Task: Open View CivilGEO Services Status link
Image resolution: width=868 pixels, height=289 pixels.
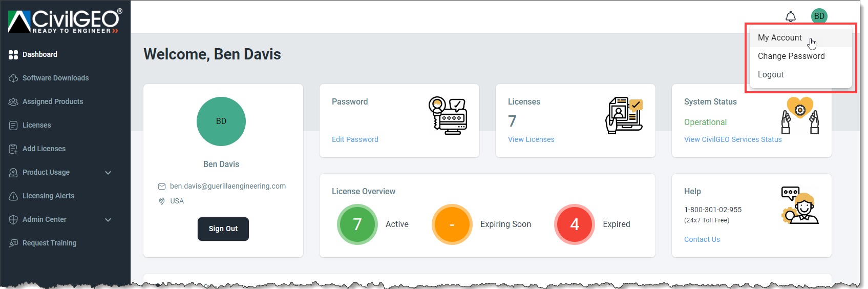Action: tap(732, 139)
